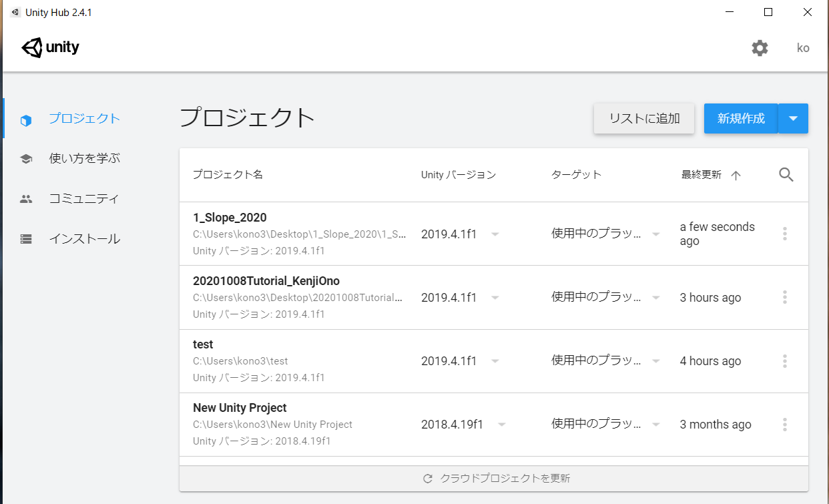Open the search icon in the project list
The width and height of the screenshot is (829, 504).
786,174
